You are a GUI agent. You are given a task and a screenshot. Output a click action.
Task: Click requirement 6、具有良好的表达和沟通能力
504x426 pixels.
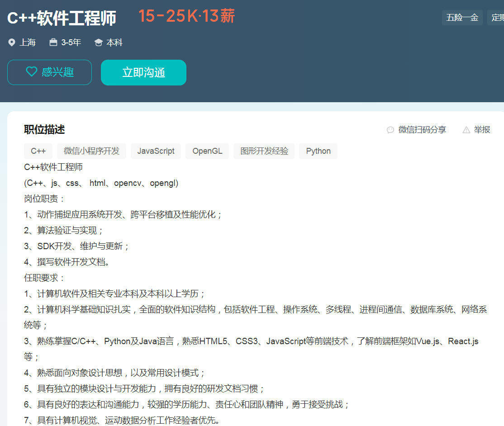(187, 404)
